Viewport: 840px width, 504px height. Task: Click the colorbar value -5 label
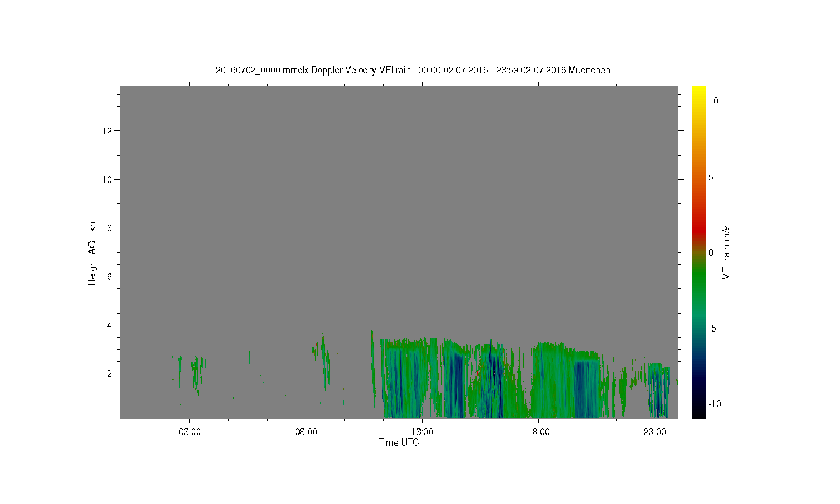tap(712, 328)
